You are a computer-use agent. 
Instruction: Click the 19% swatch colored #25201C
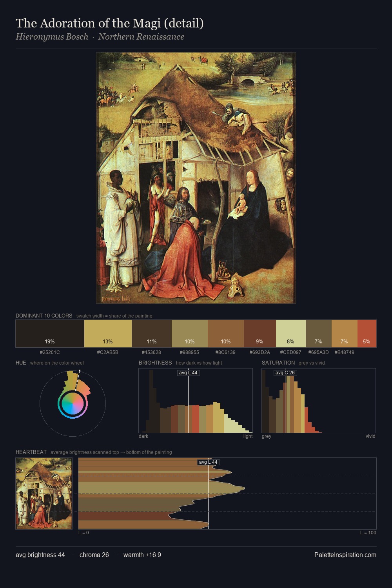[x=50, y=334]
